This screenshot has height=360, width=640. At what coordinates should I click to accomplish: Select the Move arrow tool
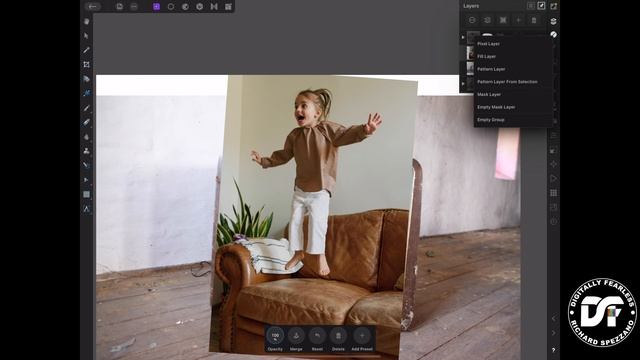click(x=87, y=36)
